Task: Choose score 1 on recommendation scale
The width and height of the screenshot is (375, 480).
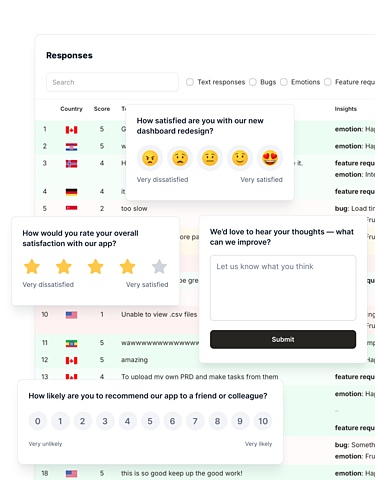Action: [x=60, y=421]
